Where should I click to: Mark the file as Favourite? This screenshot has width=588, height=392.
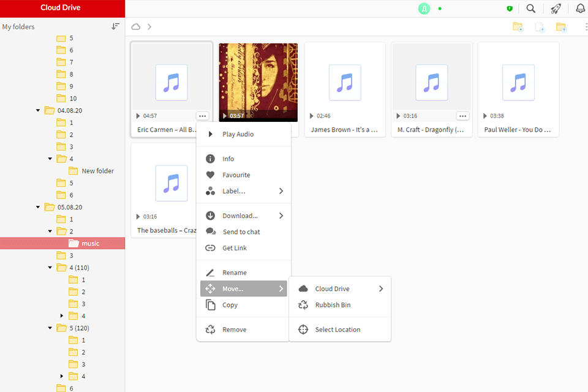pos(236,175)
